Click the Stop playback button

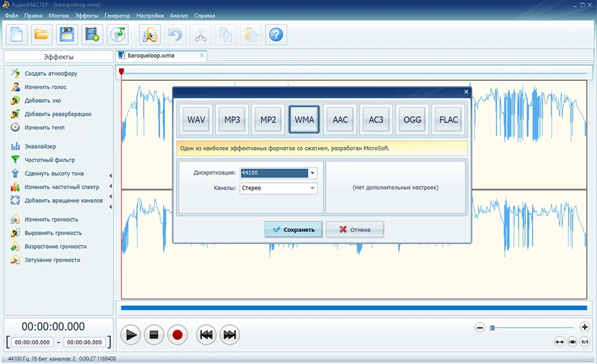[x=154, y=335]
